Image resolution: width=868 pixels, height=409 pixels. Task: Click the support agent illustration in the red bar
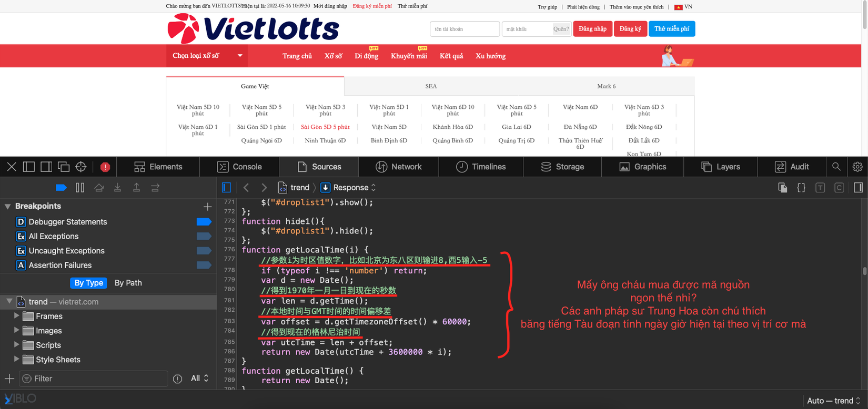pos(677,56)
